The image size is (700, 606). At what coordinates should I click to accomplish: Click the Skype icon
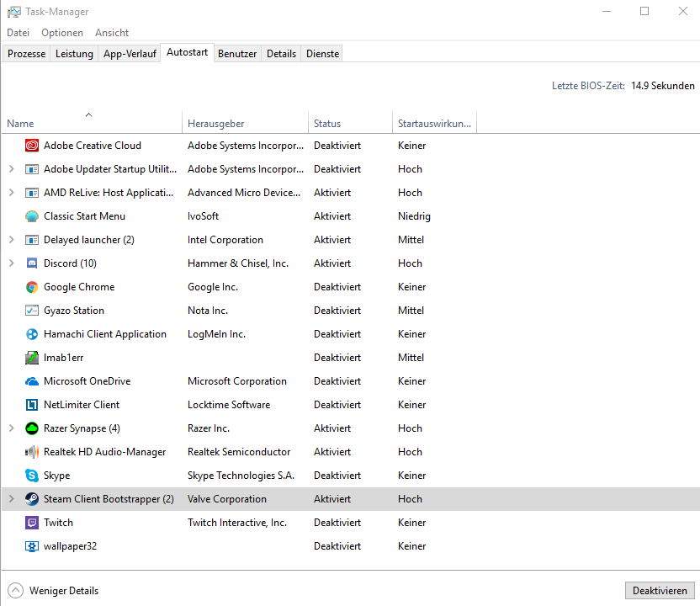[32, 476]
